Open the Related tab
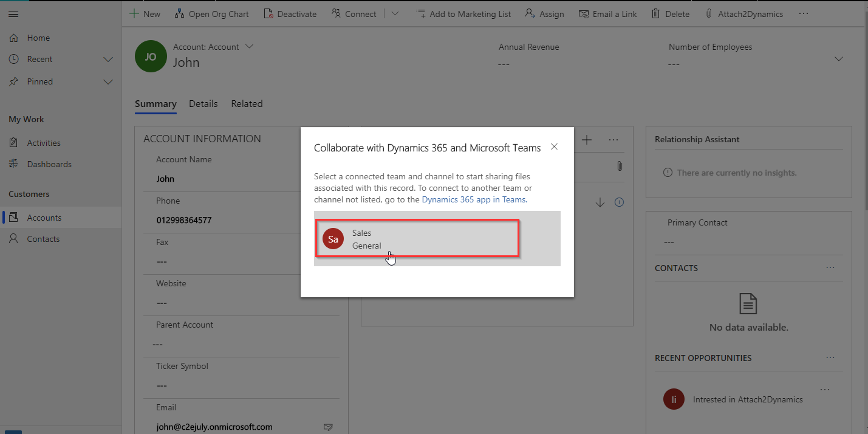The width and height of the screenshot is (868, 434). [247, 104]
